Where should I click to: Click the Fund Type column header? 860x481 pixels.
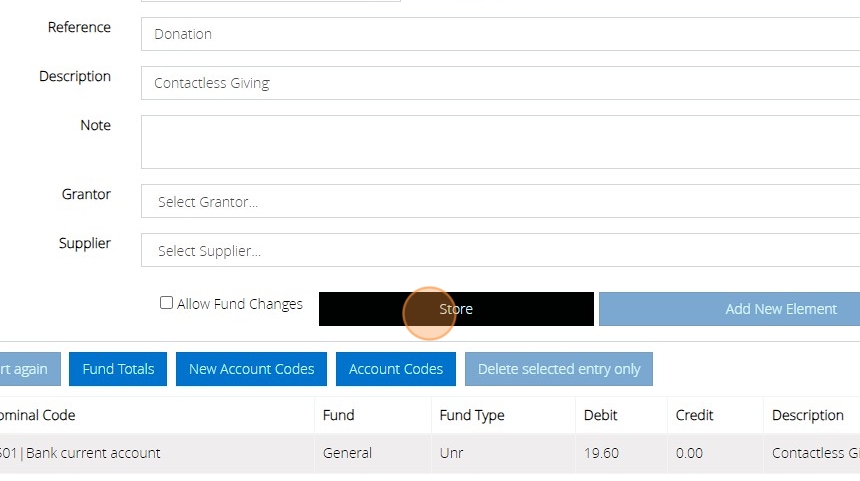tap(472, 415)
